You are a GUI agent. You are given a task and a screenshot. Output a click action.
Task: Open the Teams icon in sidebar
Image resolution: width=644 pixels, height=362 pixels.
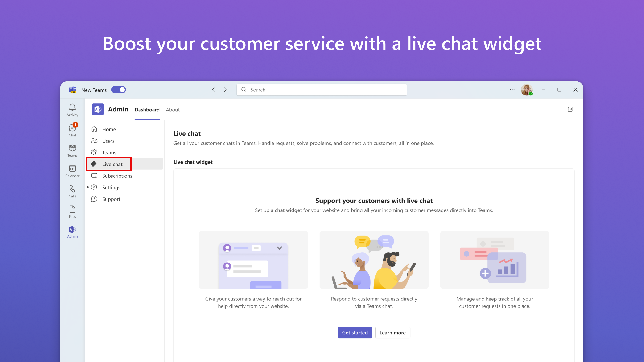pyautogui.click(x=72, y=150)
